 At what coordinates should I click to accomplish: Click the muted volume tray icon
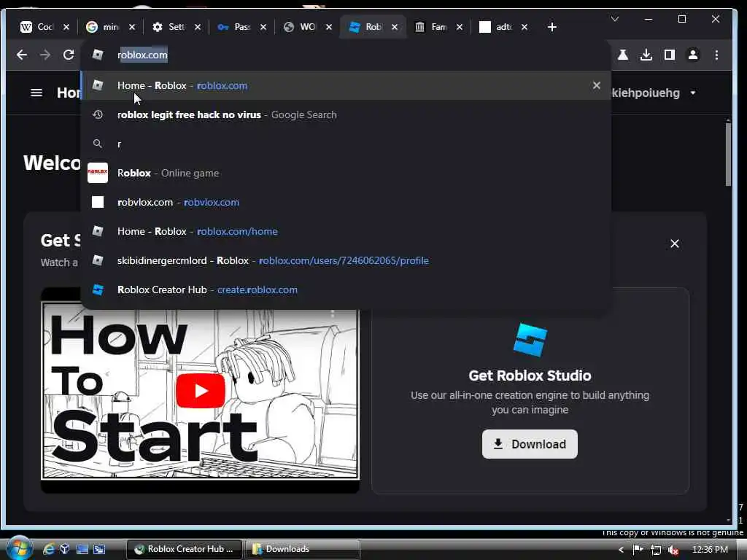pos(673,550)
